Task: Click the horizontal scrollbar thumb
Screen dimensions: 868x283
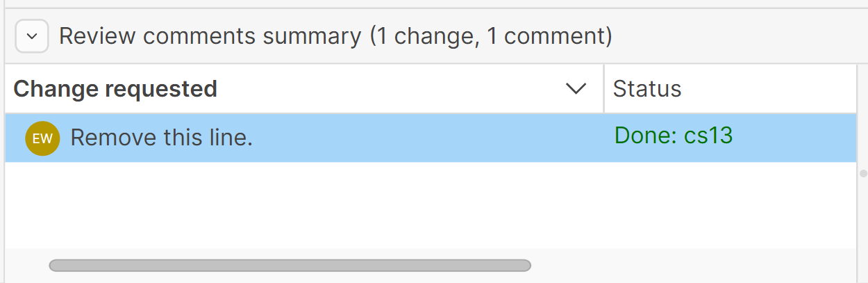Action: point(290,265)
